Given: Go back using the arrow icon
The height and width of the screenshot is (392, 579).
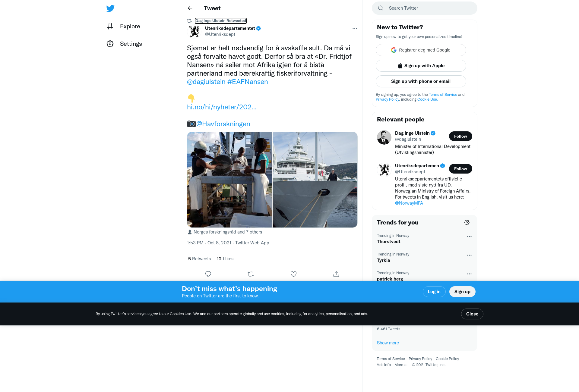Looking at the screenshot, I should [x=190, y=8].
